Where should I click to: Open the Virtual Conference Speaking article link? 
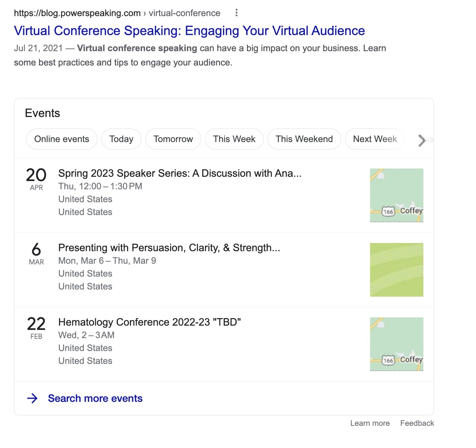pyautogui.click(x=189, y=31)
